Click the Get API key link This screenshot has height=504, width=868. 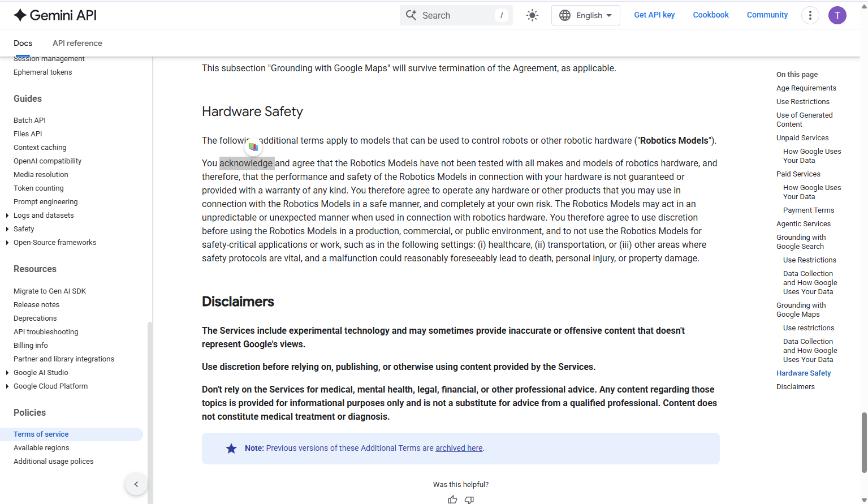click(x=654, y=15)
